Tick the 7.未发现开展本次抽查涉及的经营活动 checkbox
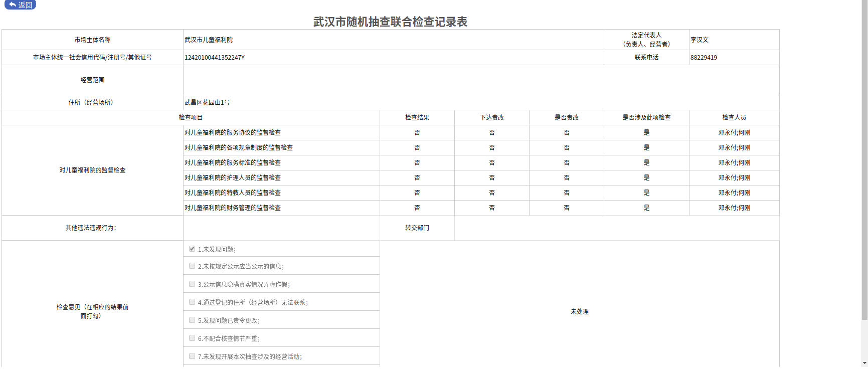 192,356
